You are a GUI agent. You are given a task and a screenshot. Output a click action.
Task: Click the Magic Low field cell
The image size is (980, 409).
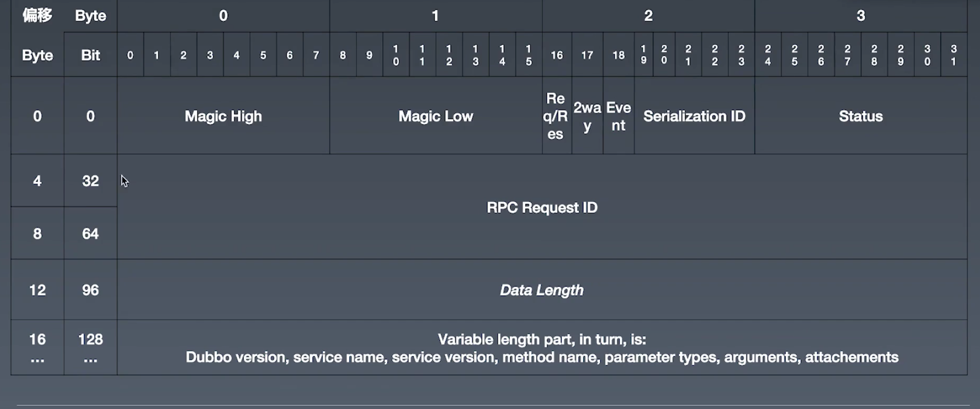(x=436, y=116)
